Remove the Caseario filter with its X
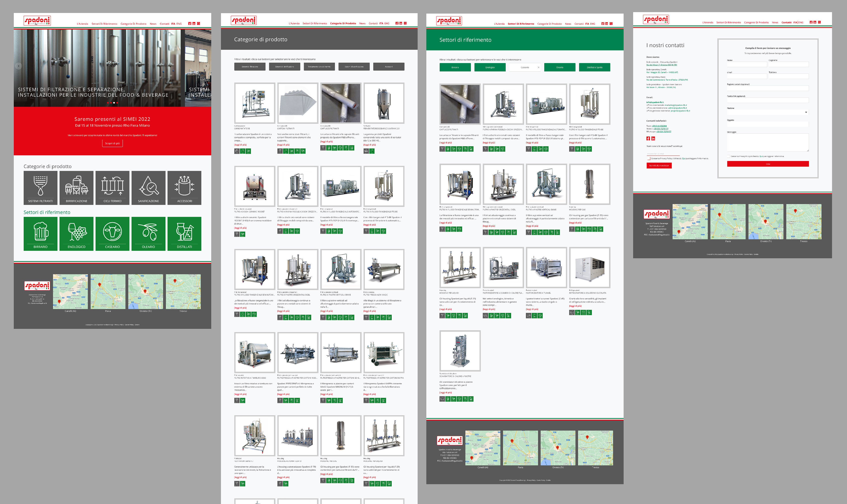This screenshot has width=847, height=504. 538,67
